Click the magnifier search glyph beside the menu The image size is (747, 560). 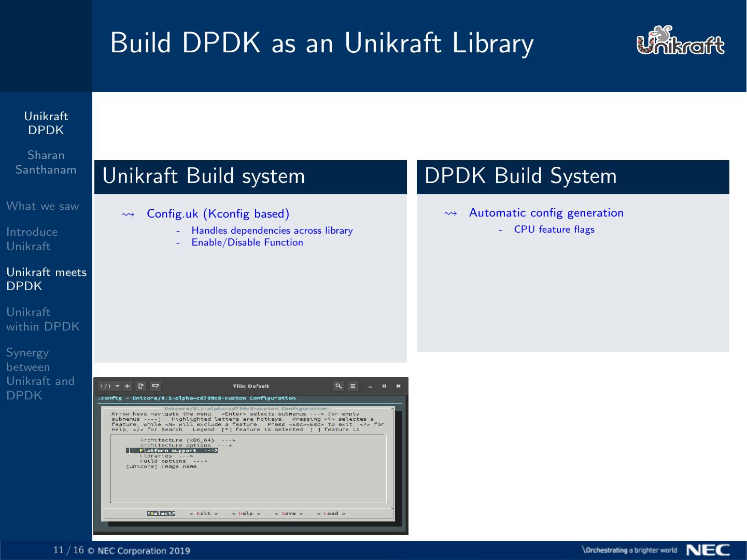(x=339, y=386)
